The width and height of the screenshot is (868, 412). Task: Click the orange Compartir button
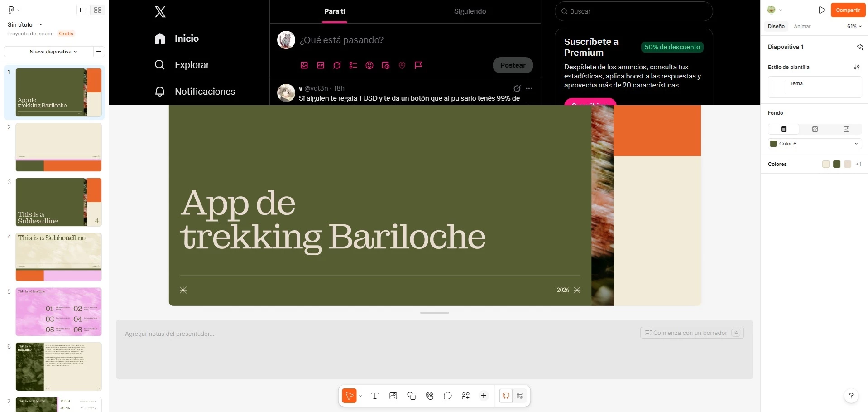coord(848,10)
